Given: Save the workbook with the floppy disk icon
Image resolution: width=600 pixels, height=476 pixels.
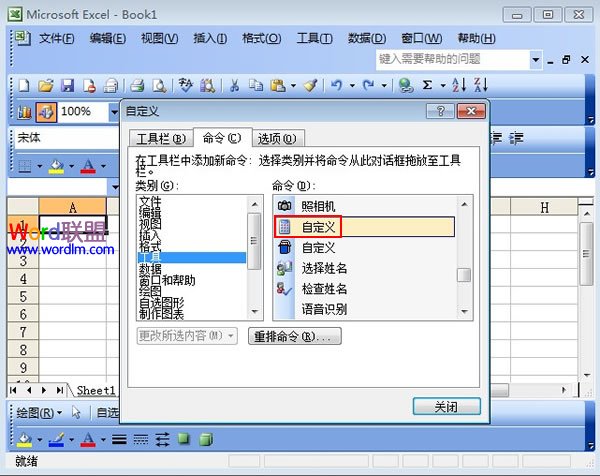Looking at the screenshot, I should 67,85.
